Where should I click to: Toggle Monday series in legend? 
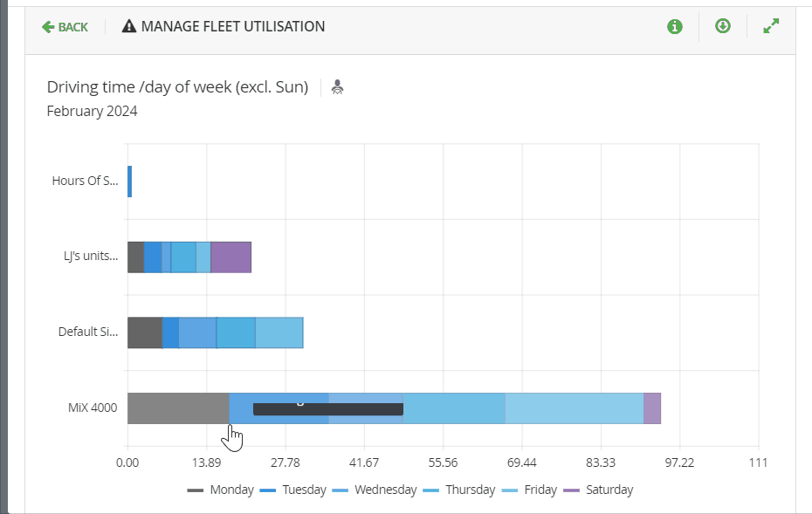tap(221, 490)
